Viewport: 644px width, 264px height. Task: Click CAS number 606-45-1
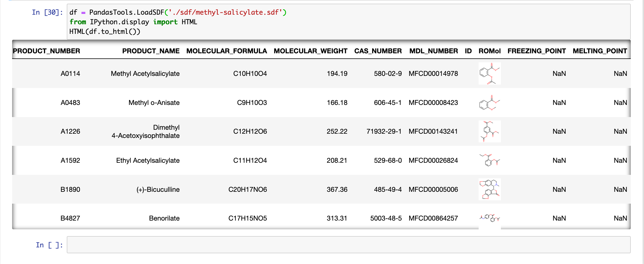click(x=388, y=103)
